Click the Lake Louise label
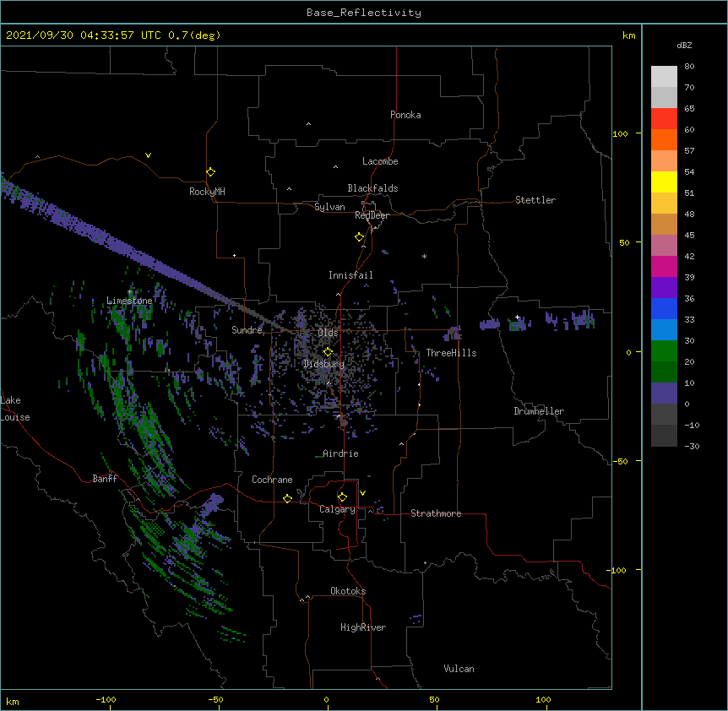 point(14,409)
